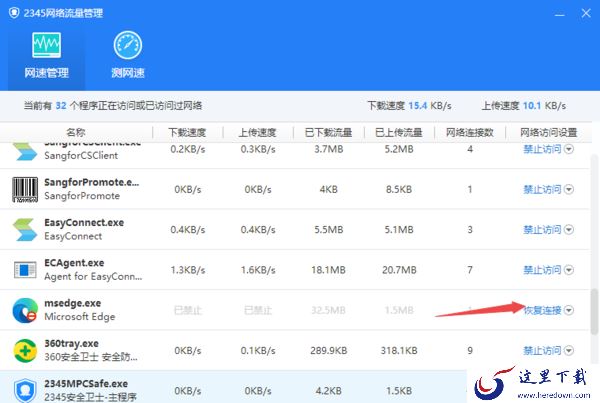
Task: Sort by 上传速度 column header
Action: 258,132
